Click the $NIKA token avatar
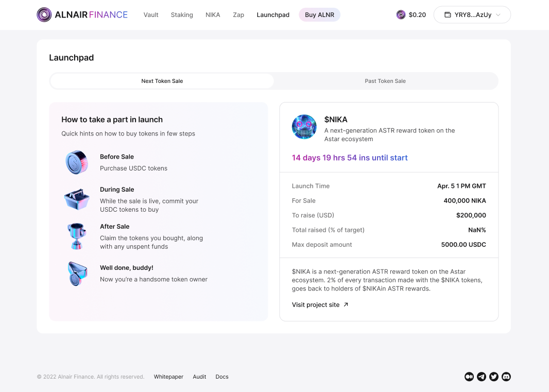 (x=304, y=127)
